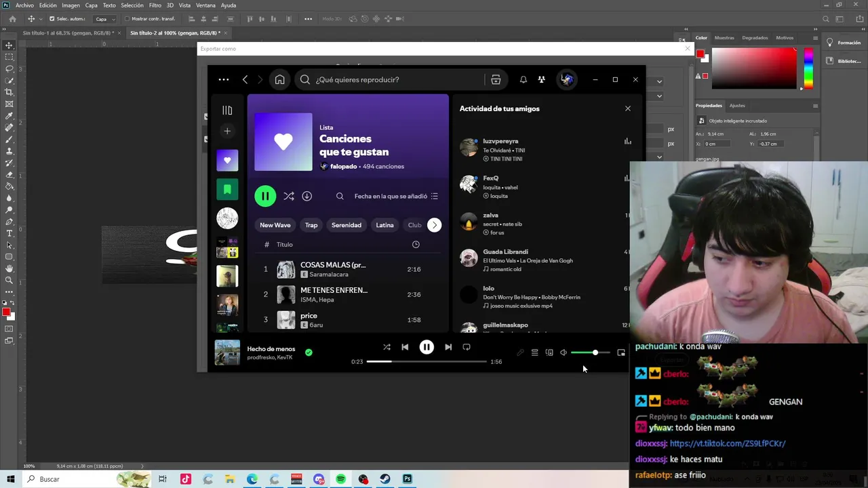
Task: Open Fecha en la que se añadió sort menu
Action: pyautogui.click(x=397, y=196)
